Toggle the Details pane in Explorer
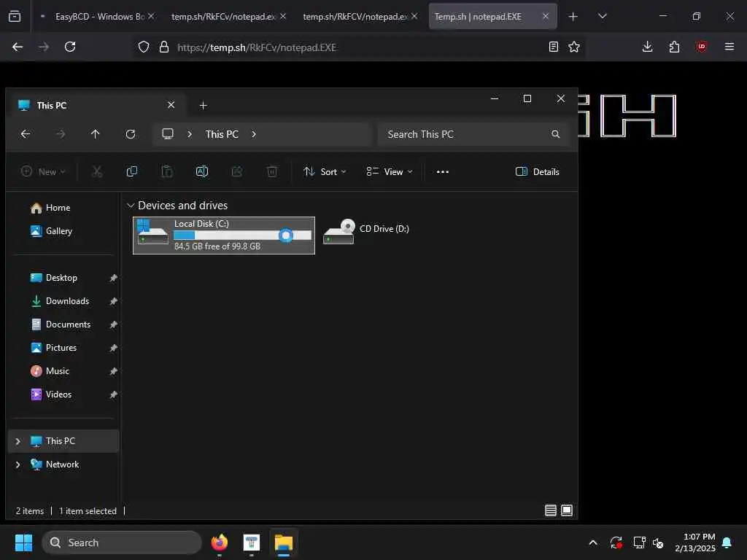Viewport: 747px width, 560px height. pos(537,172)
